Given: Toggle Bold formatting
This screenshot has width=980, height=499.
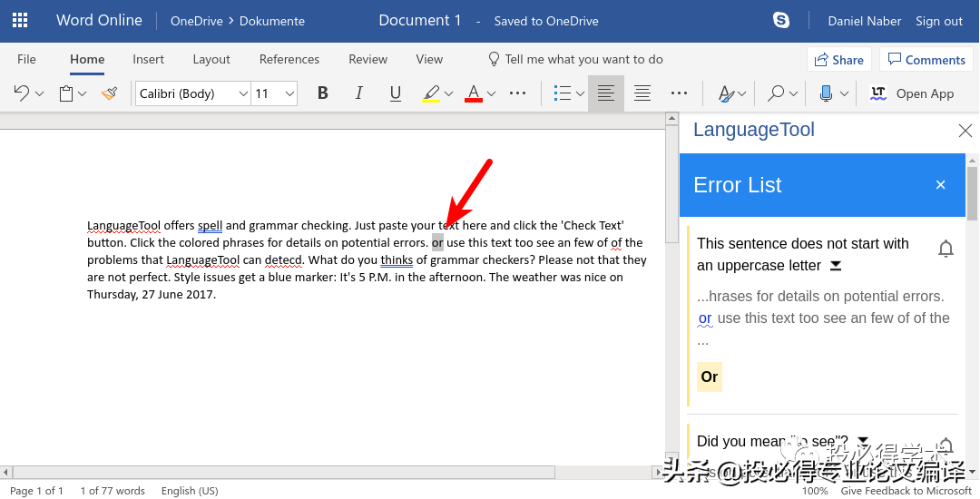Looking at the screenshot, I should (322, 93).
